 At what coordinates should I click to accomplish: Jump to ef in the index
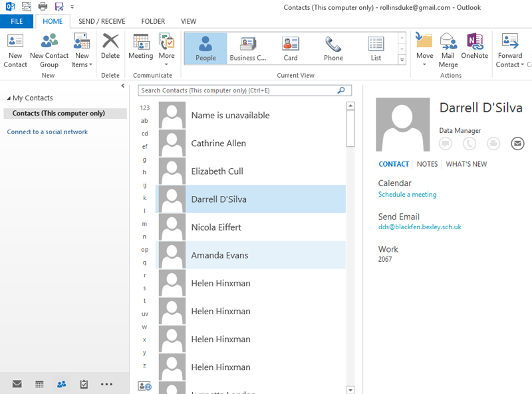pyautogui.click(x=145, y=146)
